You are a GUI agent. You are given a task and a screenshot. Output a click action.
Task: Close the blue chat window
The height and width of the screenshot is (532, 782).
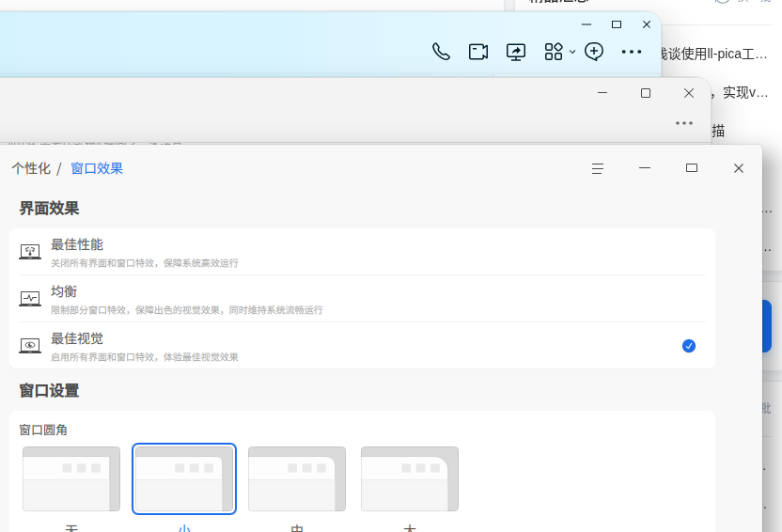pyautogui.click(x=647, y=24)
